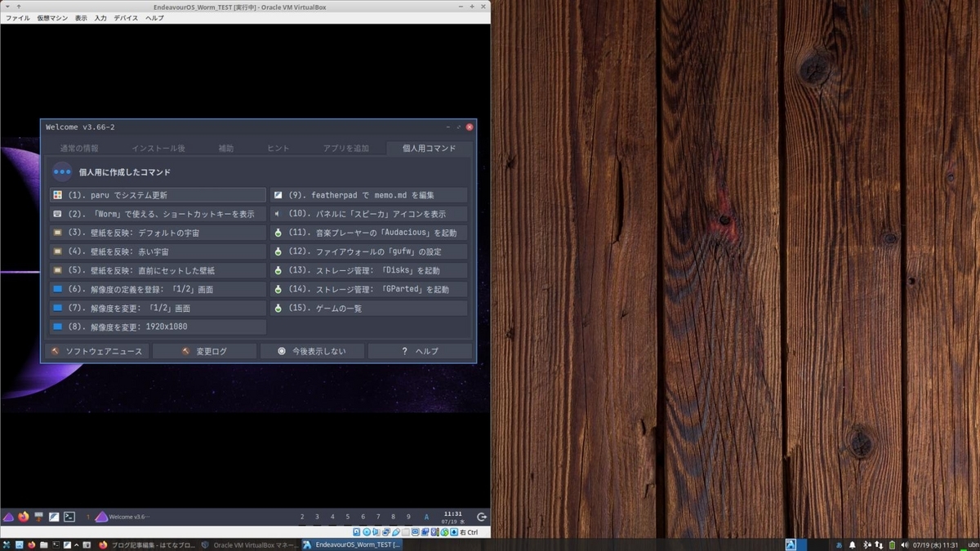
Task: Run (15) ゲームの一覧
Action: 369,308
